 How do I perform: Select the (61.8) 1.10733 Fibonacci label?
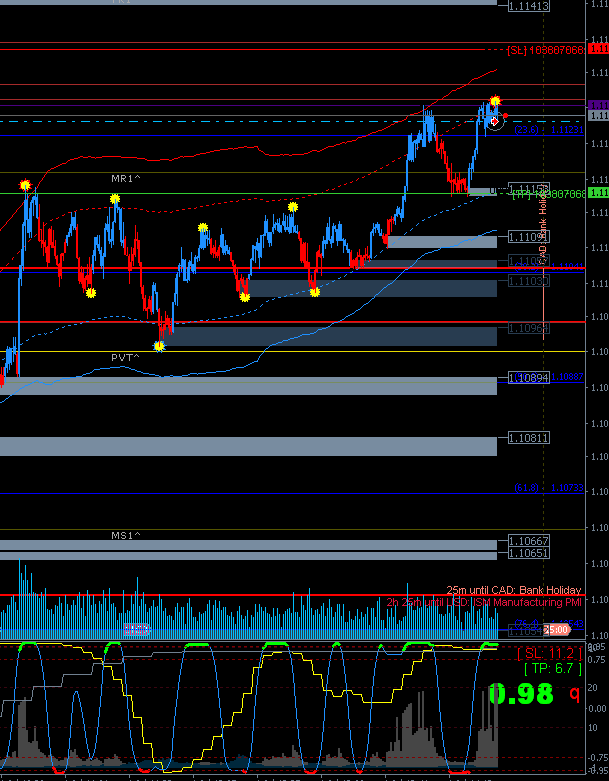(549, 488)
